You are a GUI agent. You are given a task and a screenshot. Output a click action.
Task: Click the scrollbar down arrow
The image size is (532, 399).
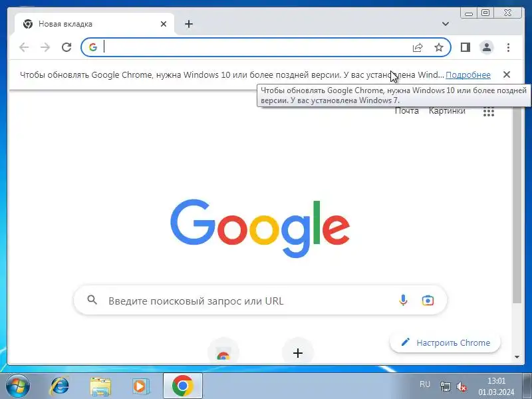[517, 357]
